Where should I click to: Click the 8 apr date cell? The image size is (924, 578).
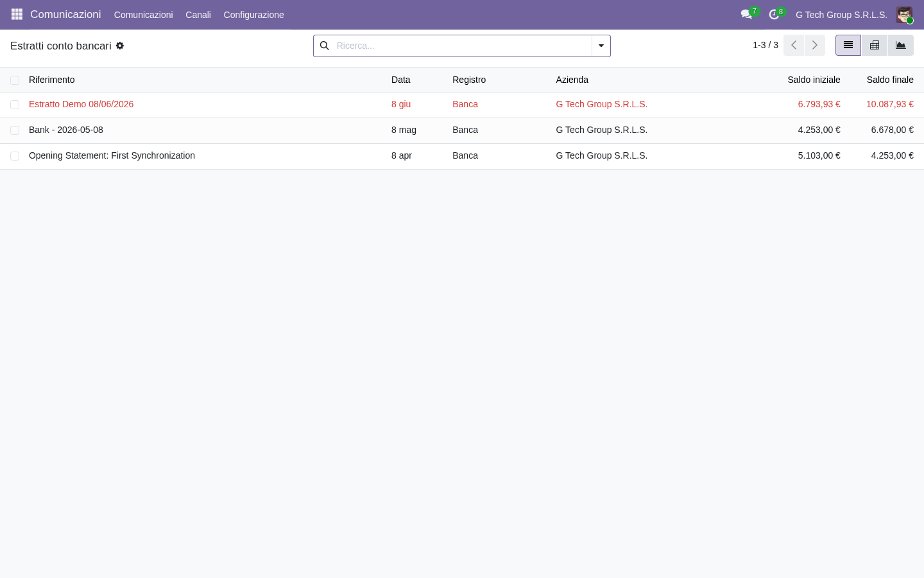(x=402, y=155)
